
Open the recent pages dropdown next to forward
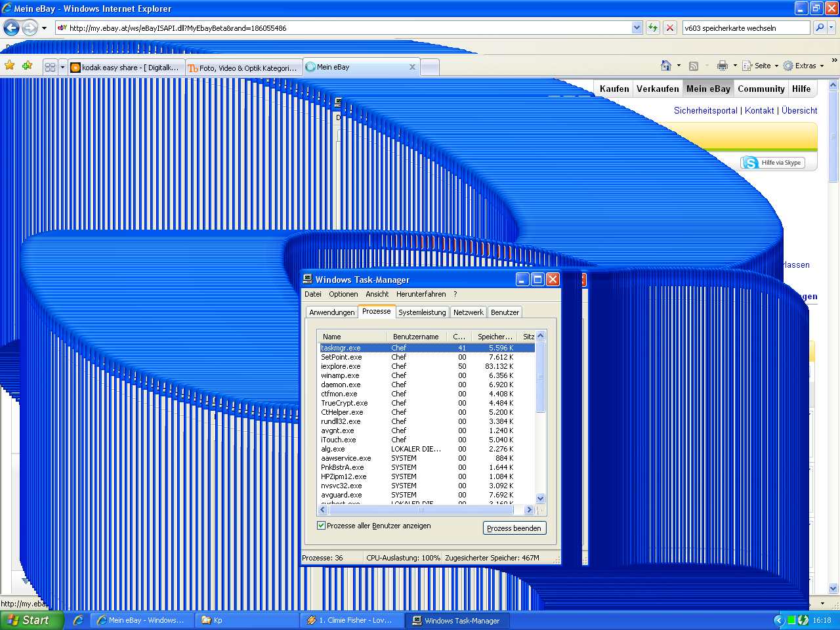[44, 28]
